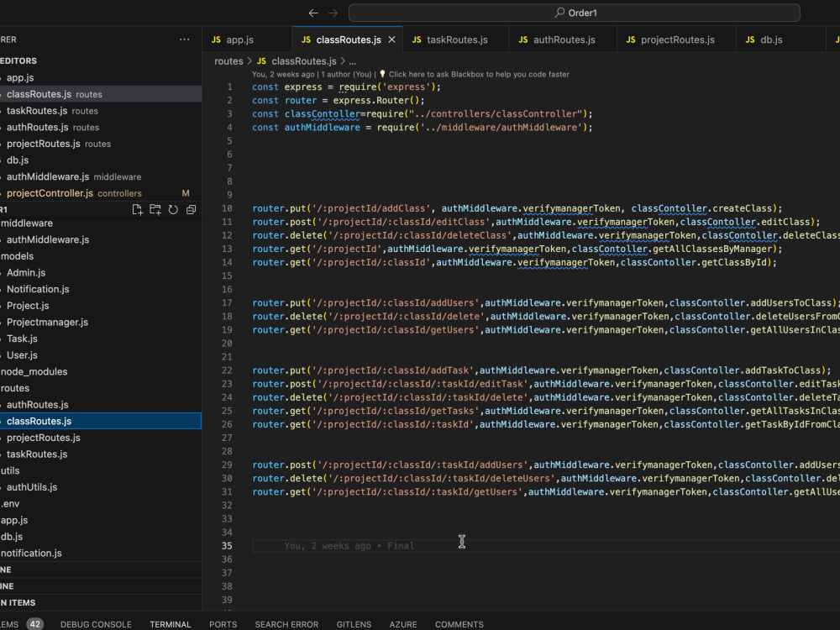Create a new file using the Explorer icon

[137, 209]
